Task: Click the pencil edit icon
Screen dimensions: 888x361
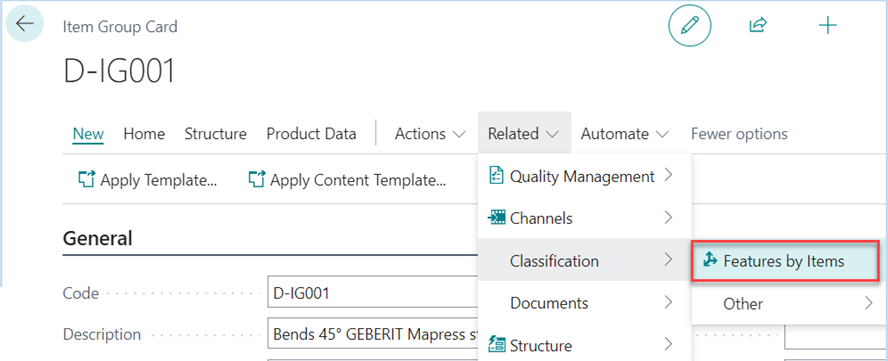Action: [x=690, y=25]
